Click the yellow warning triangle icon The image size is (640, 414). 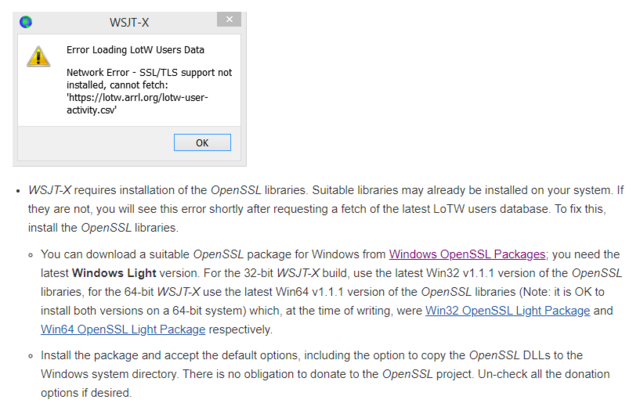(x=37, y=56)
